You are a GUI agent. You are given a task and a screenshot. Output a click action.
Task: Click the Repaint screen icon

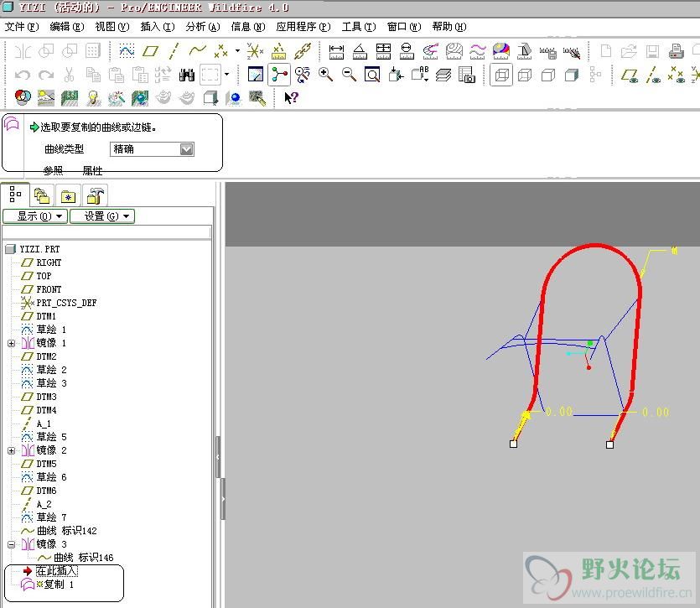[256, 75]
